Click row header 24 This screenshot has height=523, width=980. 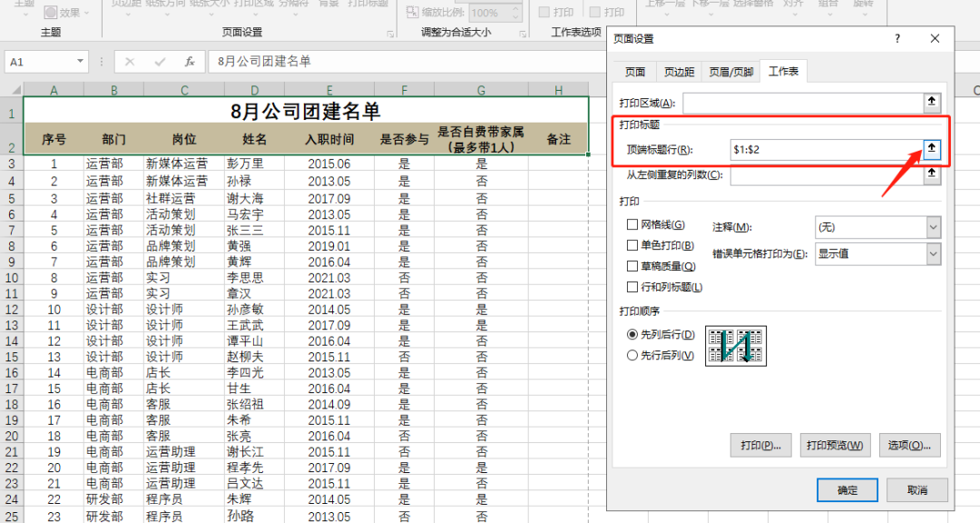pos(12,499)
